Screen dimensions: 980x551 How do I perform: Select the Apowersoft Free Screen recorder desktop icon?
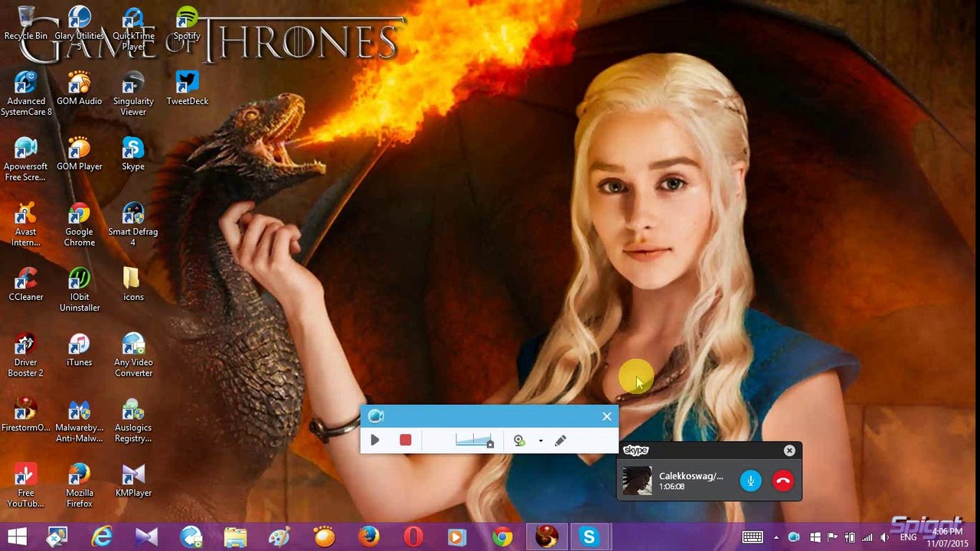26,159
